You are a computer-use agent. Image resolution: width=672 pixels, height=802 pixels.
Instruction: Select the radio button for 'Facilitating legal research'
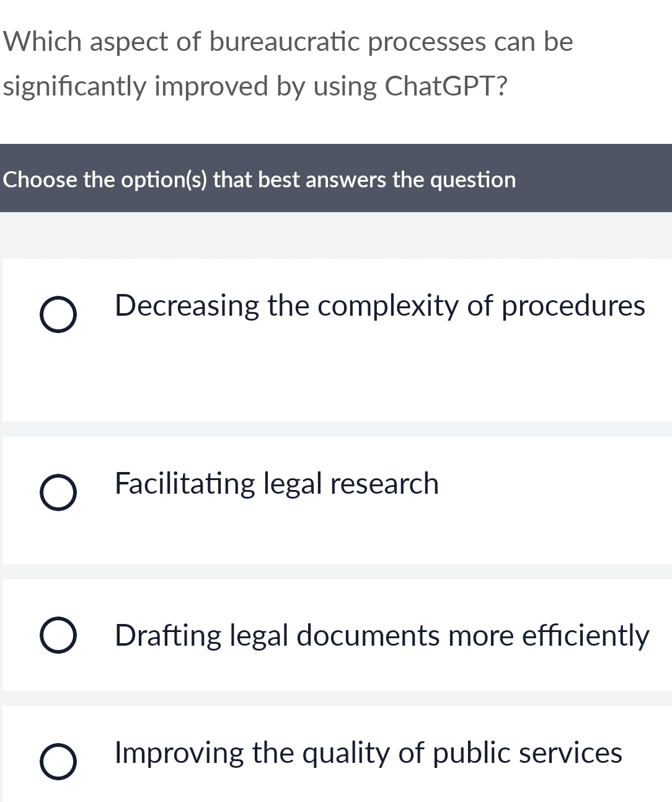[x=58, y=493]
